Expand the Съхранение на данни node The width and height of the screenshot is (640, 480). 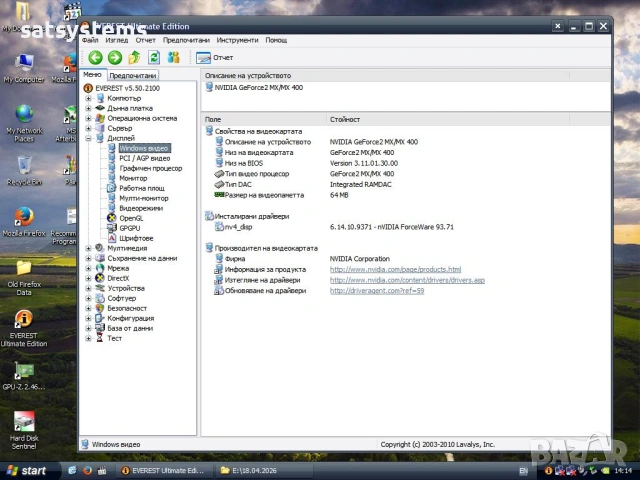(88, 258)
